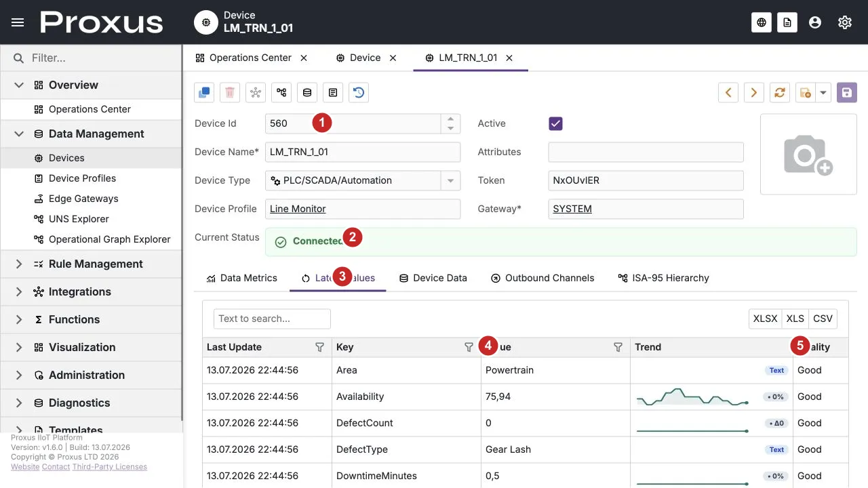Export table as CSV

(823, 319)
